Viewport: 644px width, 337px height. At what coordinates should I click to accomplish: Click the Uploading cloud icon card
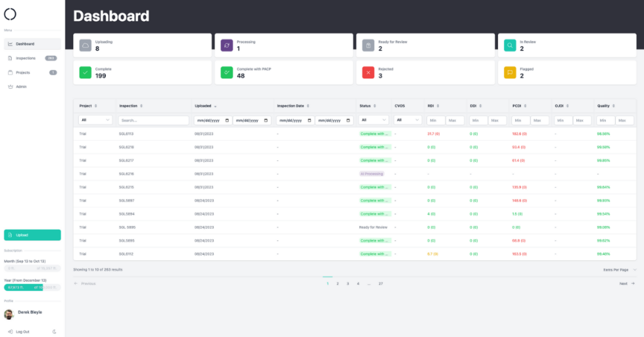click(x=85, y=45)
